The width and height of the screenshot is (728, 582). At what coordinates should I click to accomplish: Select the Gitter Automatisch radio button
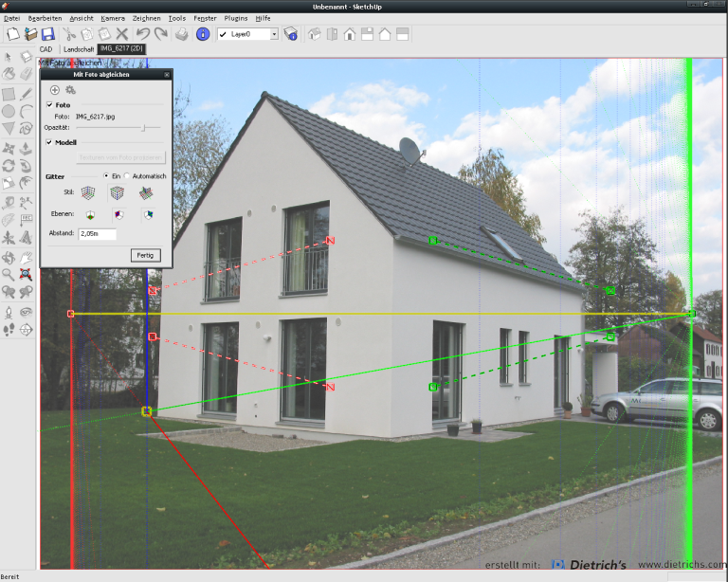(127, 176)
